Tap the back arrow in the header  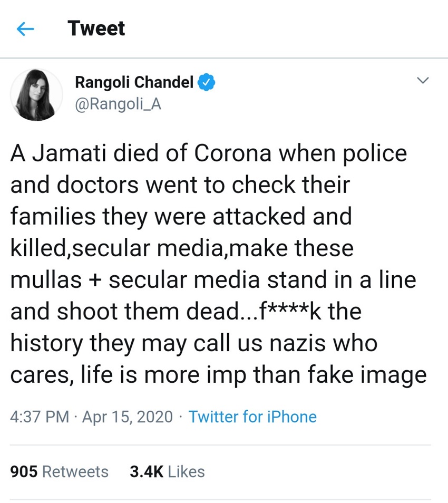[25, 29]
